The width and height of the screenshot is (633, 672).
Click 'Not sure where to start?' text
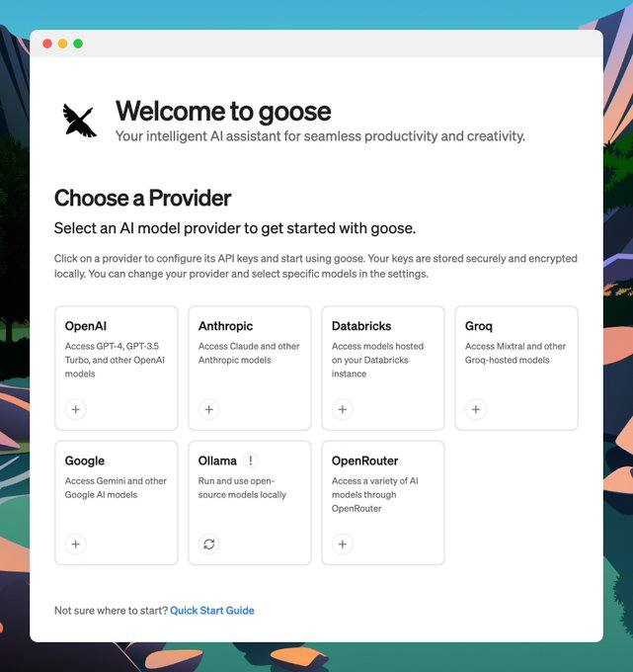tap(111, 611)
